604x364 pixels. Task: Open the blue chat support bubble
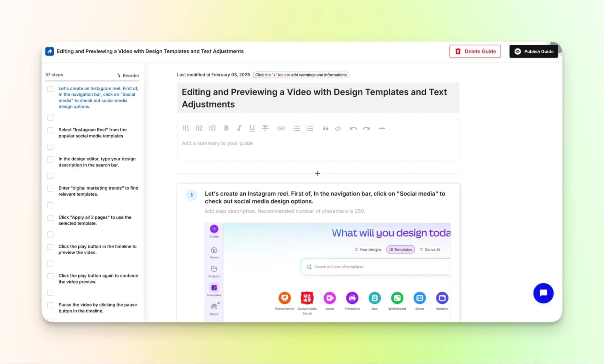(543, 293)
